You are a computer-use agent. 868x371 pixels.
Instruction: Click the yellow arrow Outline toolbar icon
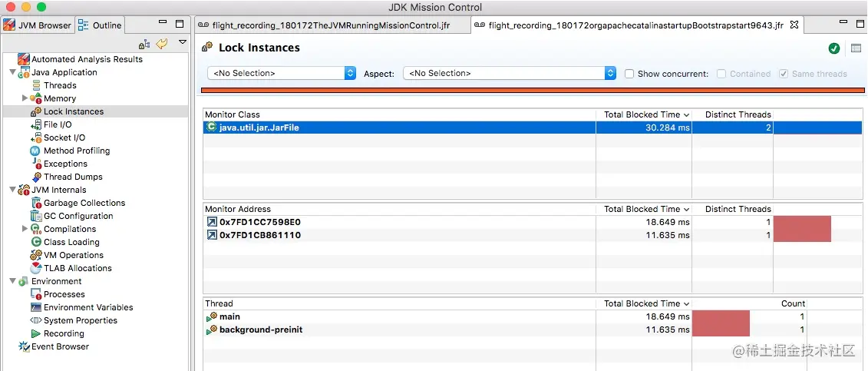coord(162,43)
